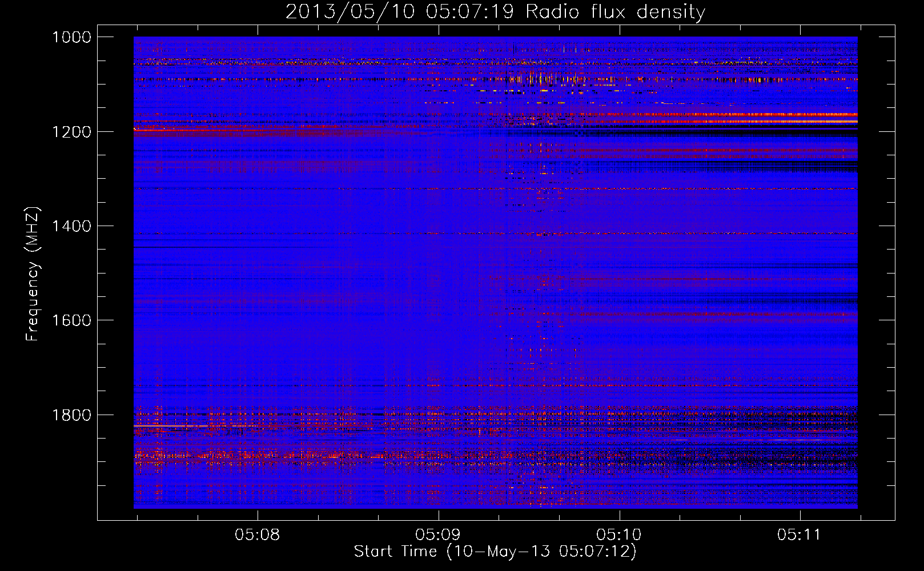Click the 05:08 time tick label
This screenshot has height=571, width=924.
pyautogui.click(x=257, y=534)
